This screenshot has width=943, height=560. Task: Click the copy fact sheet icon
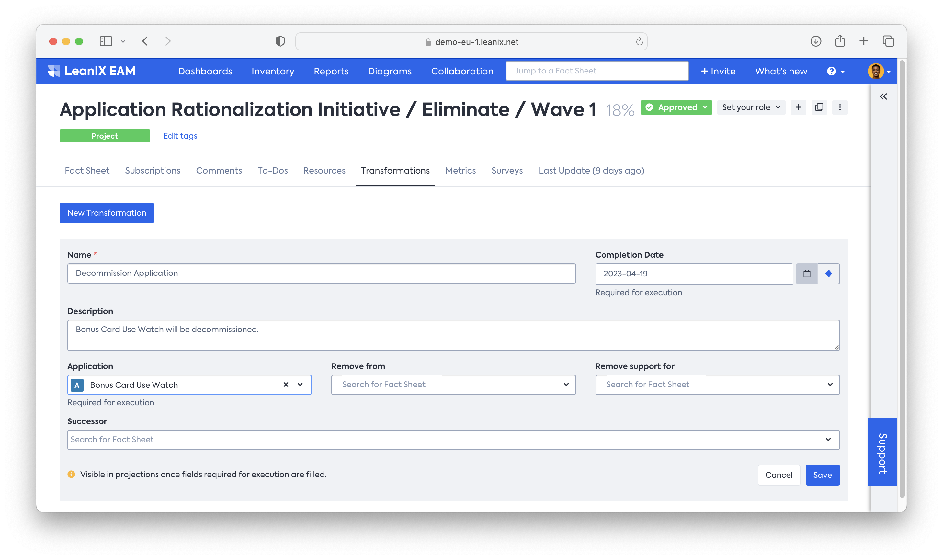(819, 107)
